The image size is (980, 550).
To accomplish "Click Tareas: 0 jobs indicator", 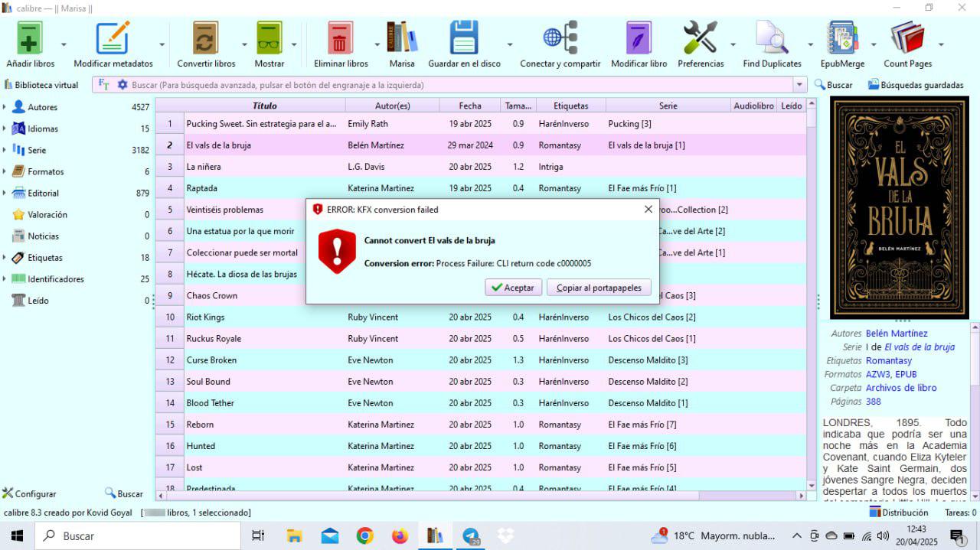I will (x=960, y=513).
